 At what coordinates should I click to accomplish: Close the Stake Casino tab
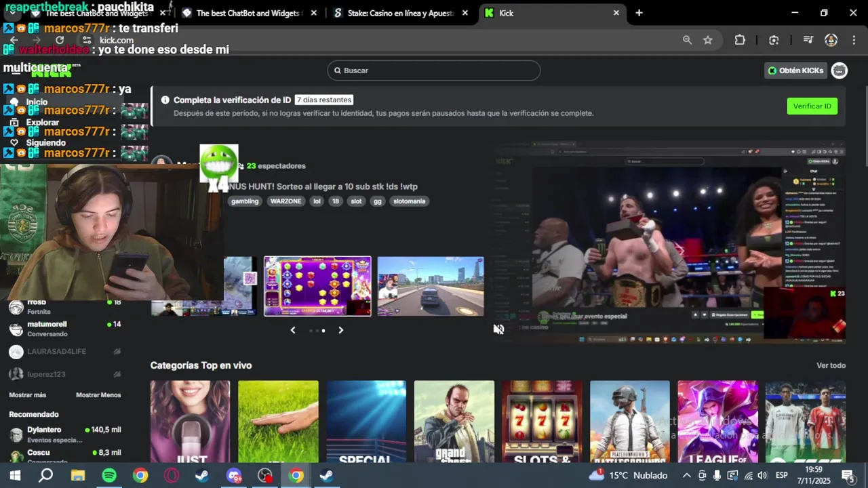(465, 13)
